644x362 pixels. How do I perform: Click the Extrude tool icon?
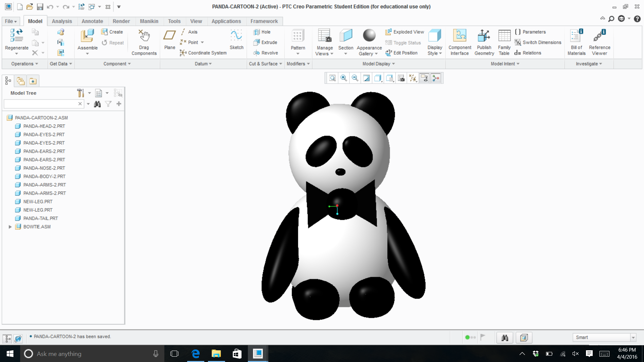257,43
